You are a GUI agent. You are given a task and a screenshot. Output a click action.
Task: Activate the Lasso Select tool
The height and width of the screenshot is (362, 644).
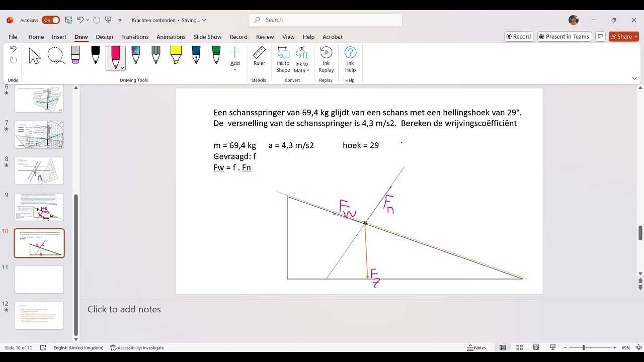pos(55,56)
